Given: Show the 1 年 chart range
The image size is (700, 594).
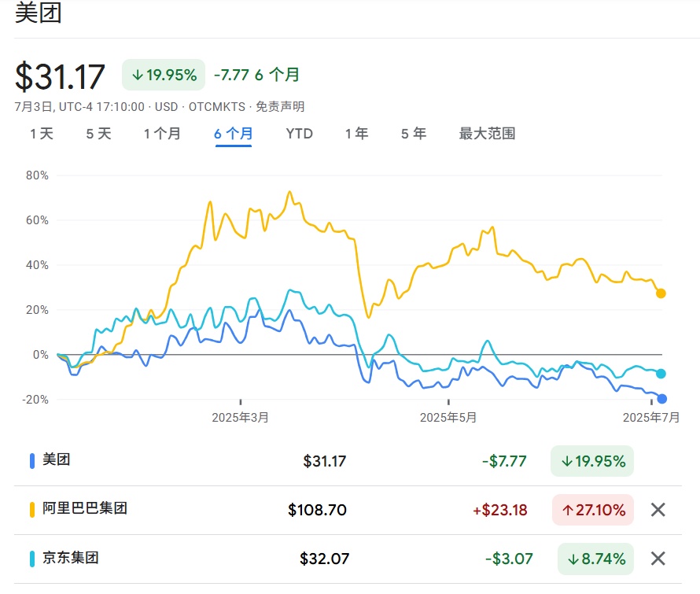Looking at the screenshot, I should (x=356, y=134).
